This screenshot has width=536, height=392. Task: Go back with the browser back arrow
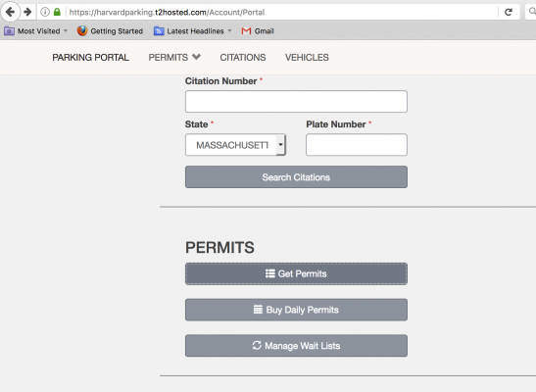click(10, 12)
